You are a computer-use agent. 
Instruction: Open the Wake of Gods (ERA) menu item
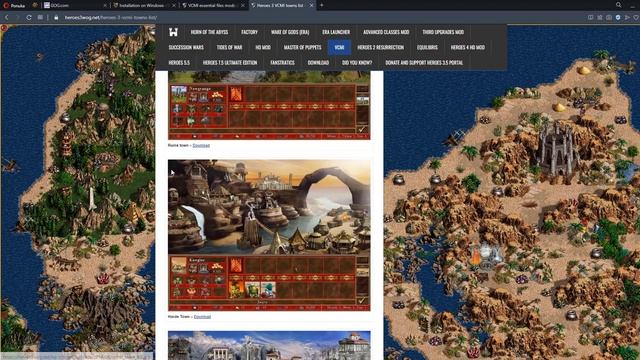coord(290,32)
